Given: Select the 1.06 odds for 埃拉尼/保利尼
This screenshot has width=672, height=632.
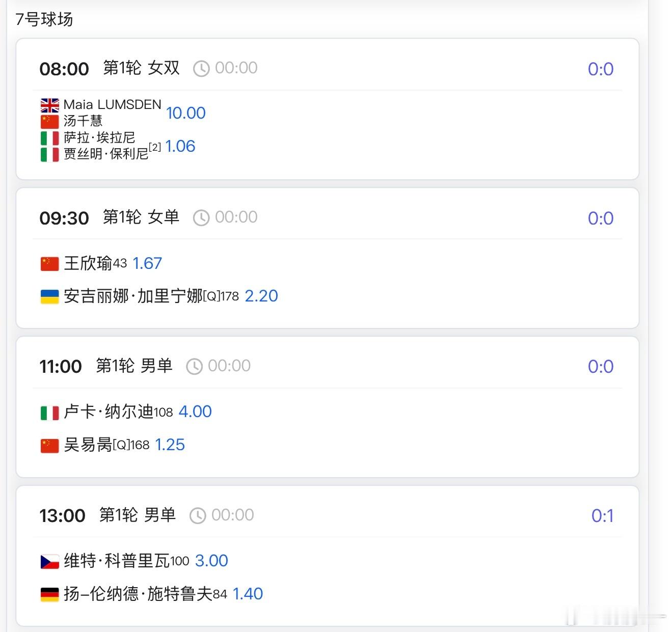Looking at the screenshot, I should pyautogui.click(x=180, y=147).
